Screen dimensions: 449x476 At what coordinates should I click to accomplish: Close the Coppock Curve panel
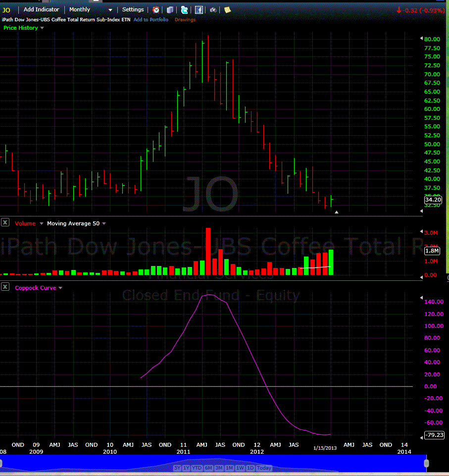5,287
